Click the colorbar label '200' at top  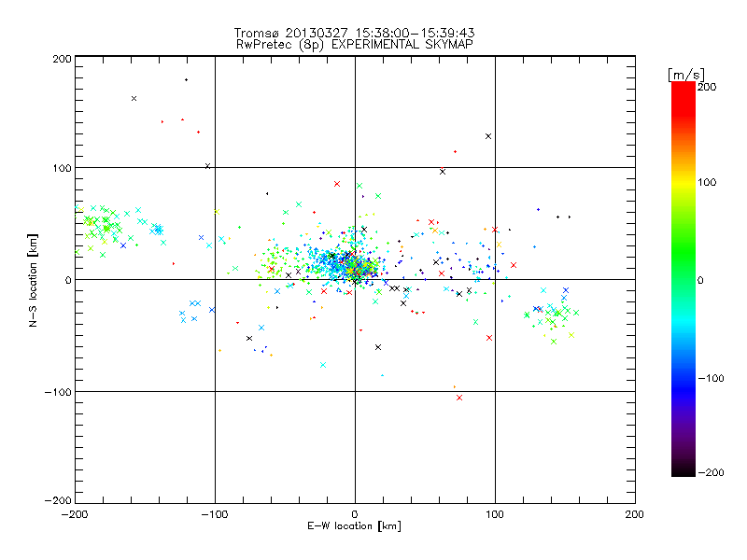click(x=707, y=87)
